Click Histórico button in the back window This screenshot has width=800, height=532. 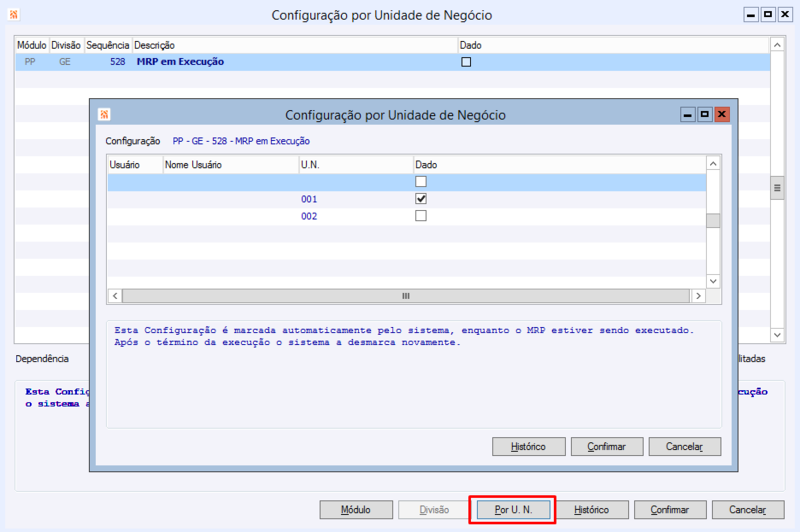(591, 510)
